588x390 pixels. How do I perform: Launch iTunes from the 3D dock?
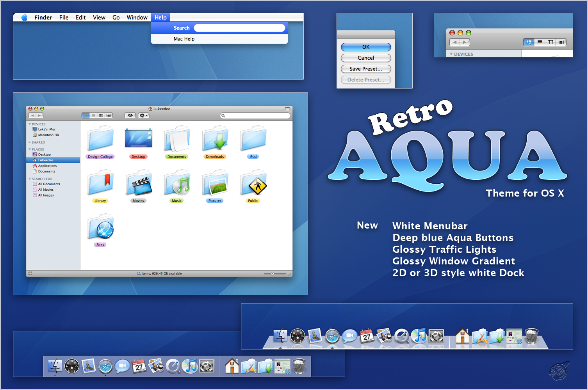point(419,335)
